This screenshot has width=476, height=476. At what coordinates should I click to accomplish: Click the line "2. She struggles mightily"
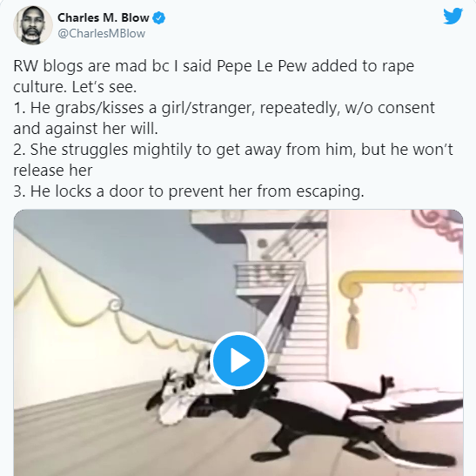point(233,150)
